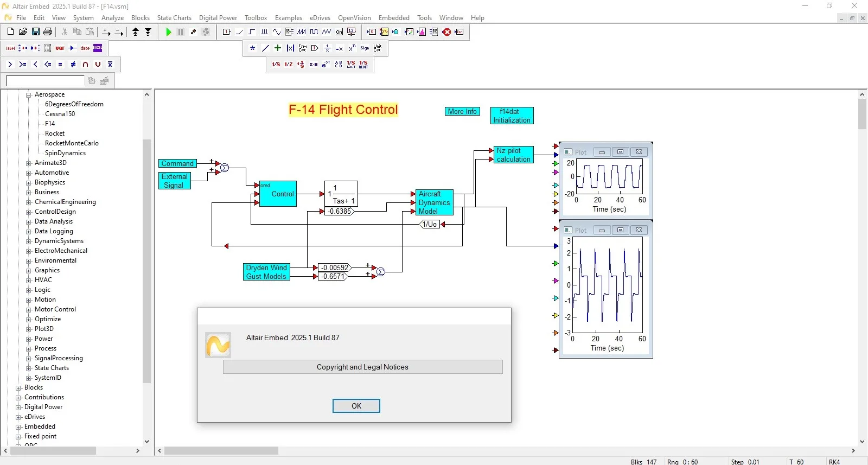Insert the 1/S integrator block
The image size is (868, 465).
pos(276,65)
